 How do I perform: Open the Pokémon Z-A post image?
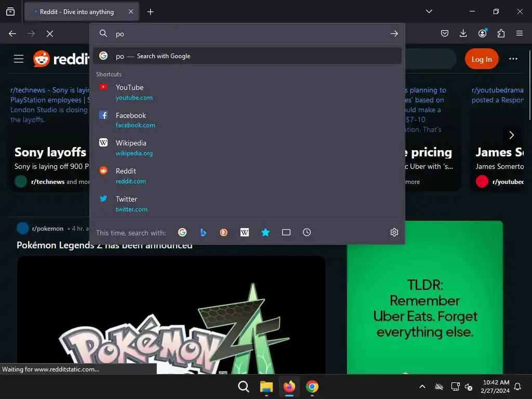(x=171, y=315)
